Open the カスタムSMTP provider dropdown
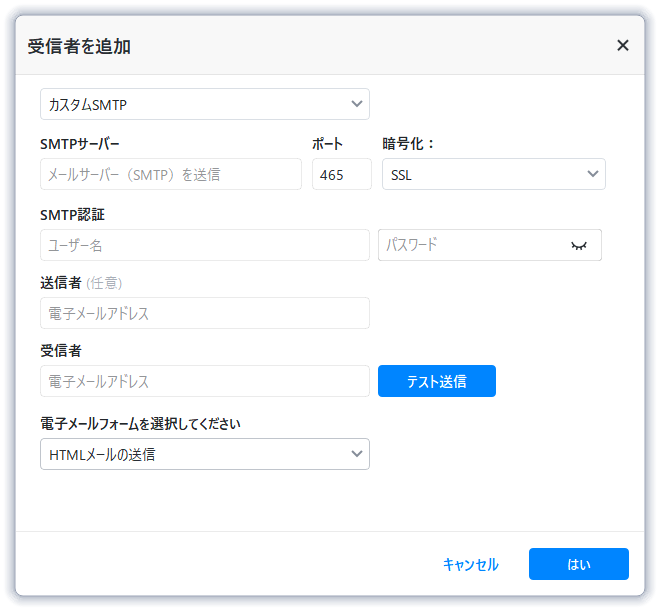Viewport: 660px width, 611px height. pyautogui.click(x=205, y=104)
